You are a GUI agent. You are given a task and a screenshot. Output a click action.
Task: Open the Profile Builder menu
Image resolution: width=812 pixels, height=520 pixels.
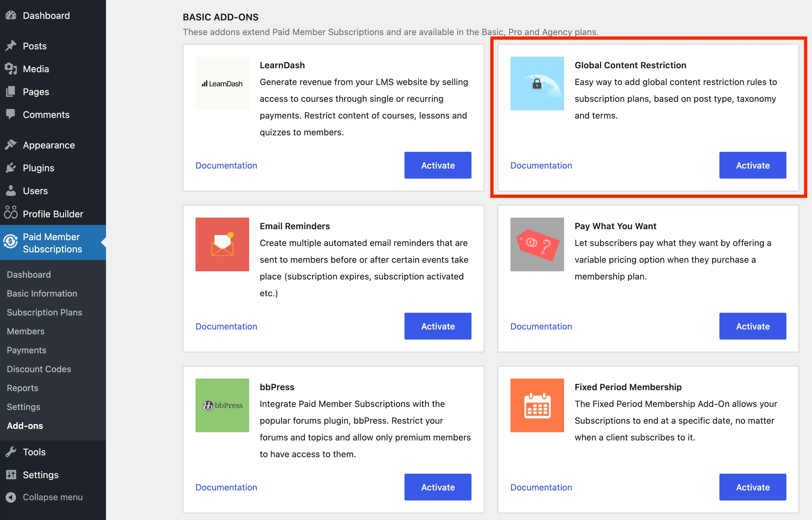[53, 214]
